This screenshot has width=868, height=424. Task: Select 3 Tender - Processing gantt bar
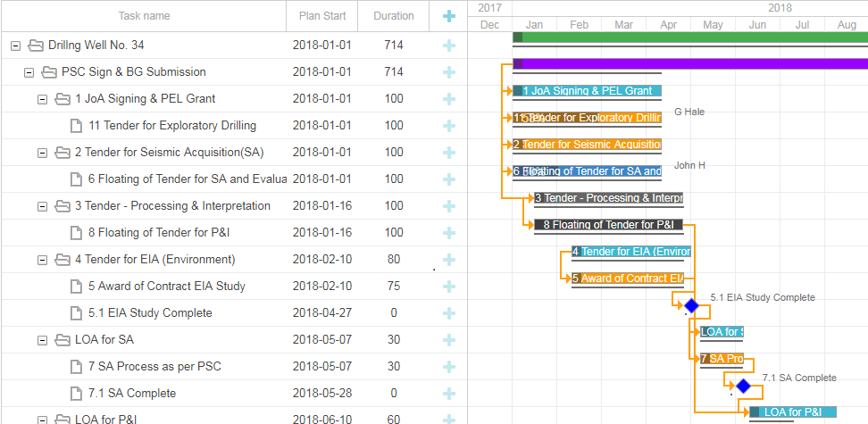(608, 197)
